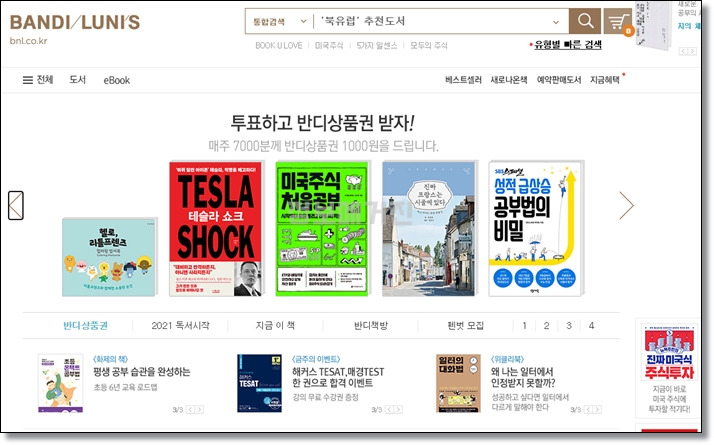Select the 반디책방 tab
The width and height of the screenshot is (714, 445).
coord(371,326)
